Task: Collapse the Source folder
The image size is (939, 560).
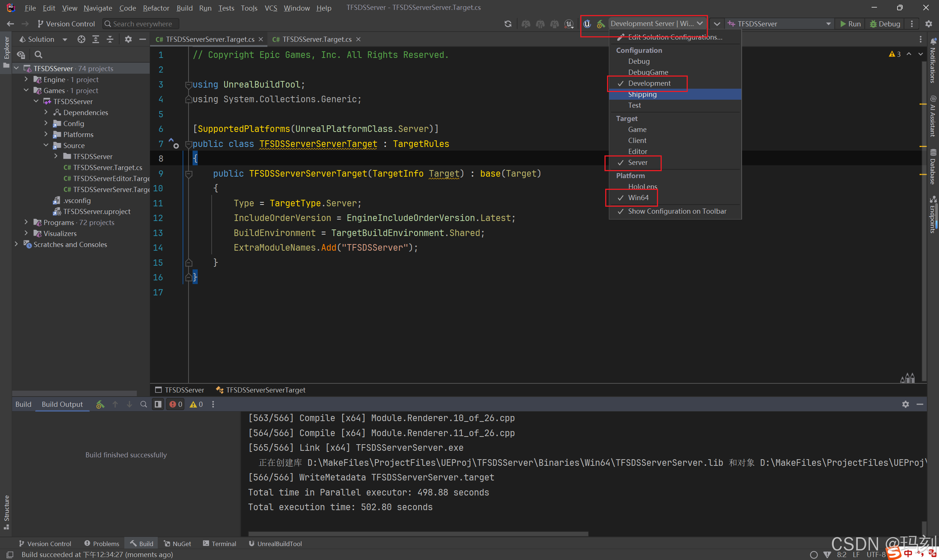Action: (46, 145)
